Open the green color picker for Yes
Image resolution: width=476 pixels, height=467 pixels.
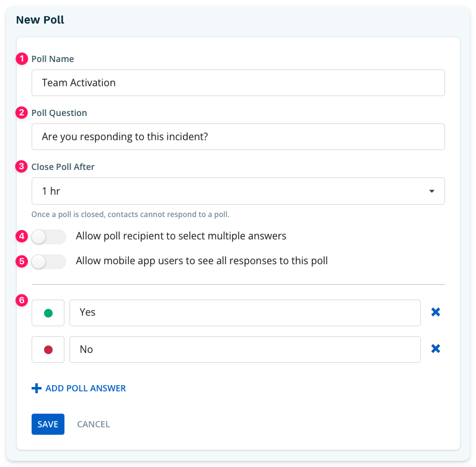pos(48,313)
